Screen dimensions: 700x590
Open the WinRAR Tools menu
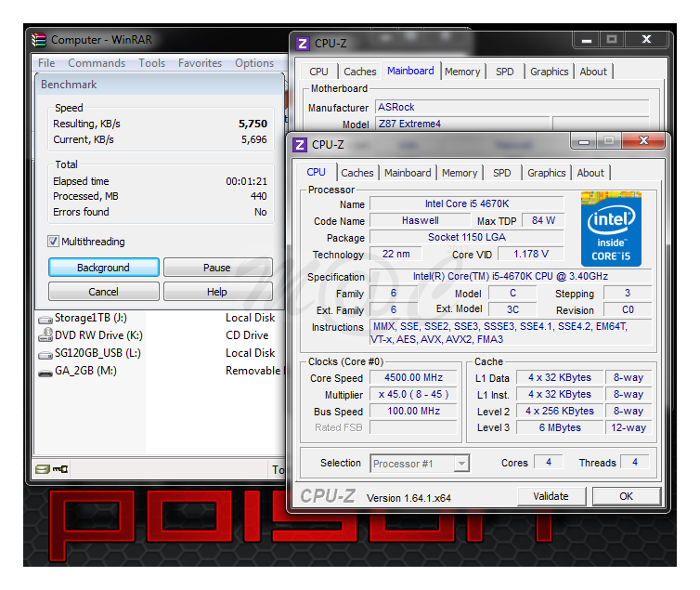click(151, 63)
